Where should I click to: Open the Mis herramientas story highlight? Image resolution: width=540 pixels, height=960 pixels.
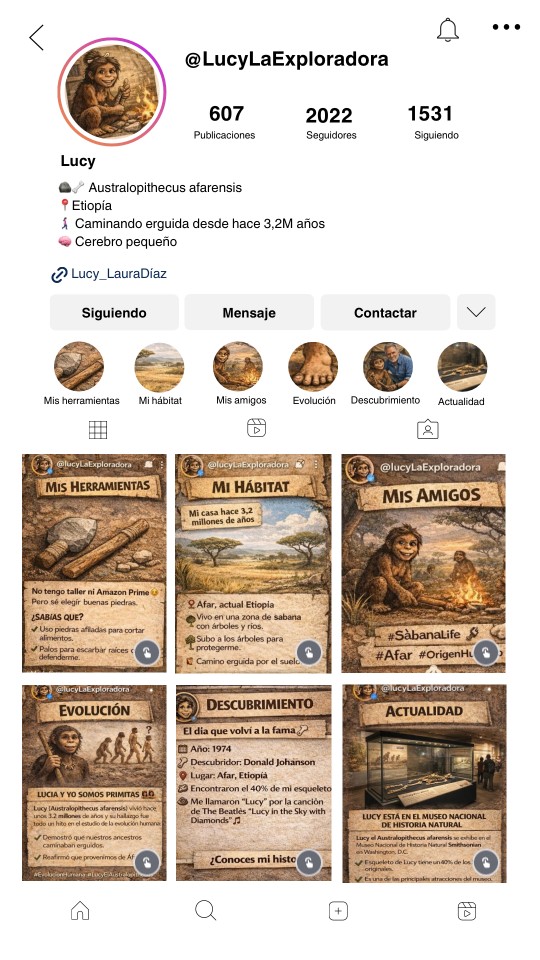coord(80,366)
